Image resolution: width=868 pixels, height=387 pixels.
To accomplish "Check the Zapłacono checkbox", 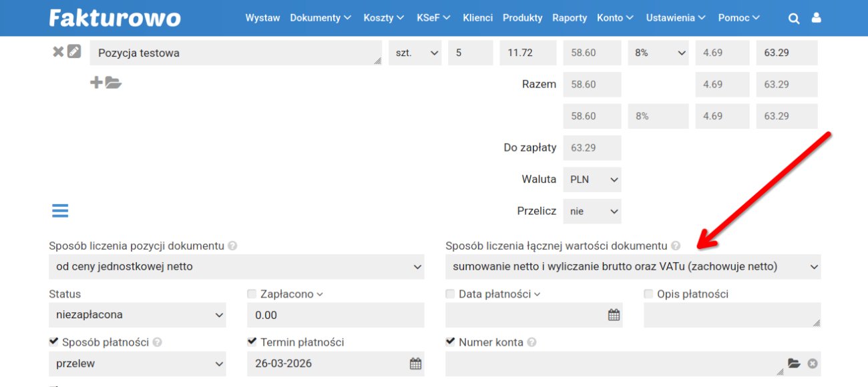I will (252, 294).
